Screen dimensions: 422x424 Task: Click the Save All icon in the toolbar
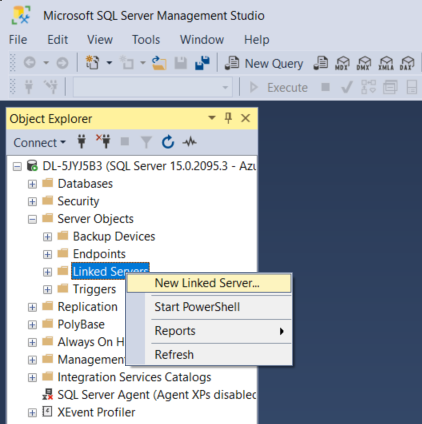(202, 63)
